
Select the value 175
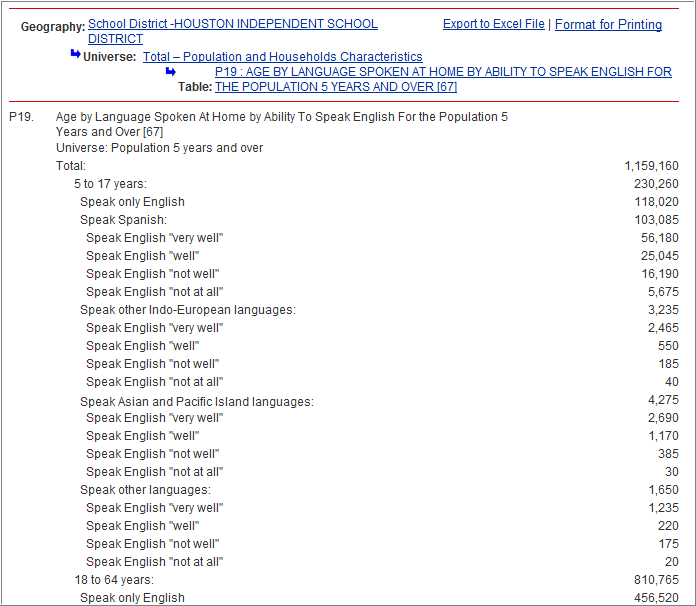(668, 544)
